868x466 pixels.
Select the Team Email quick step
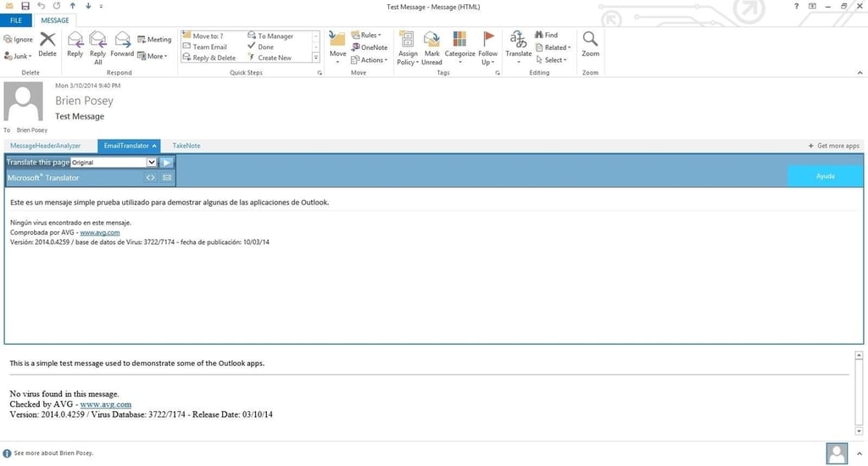point(205,47)
